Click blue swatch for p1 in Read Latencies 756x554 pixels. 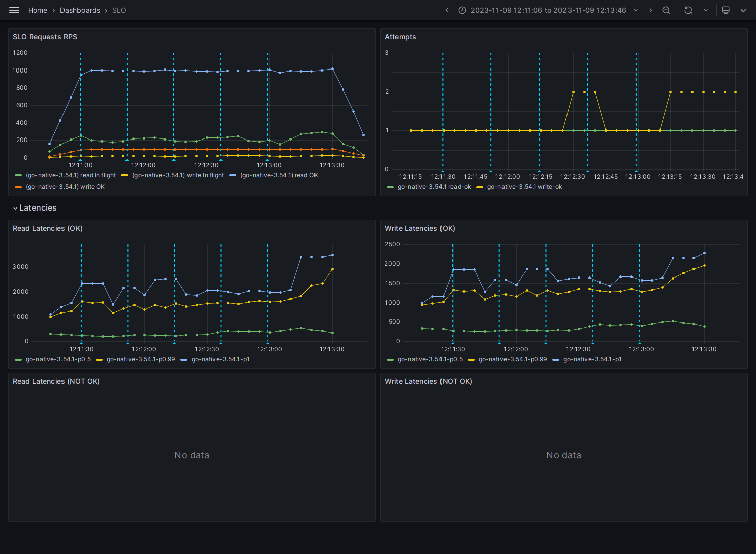click(x=184, y=359)
